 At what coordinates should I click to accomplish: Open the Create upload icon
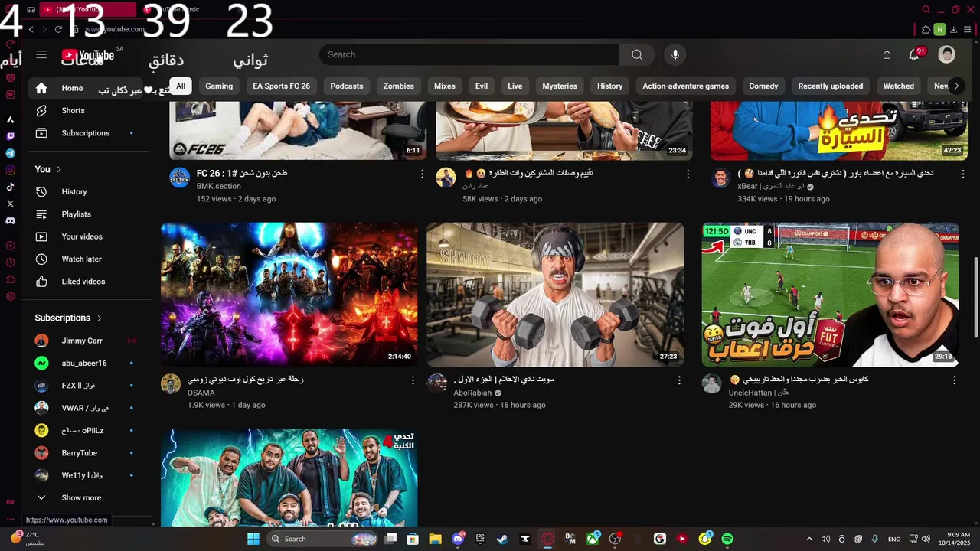887,54
